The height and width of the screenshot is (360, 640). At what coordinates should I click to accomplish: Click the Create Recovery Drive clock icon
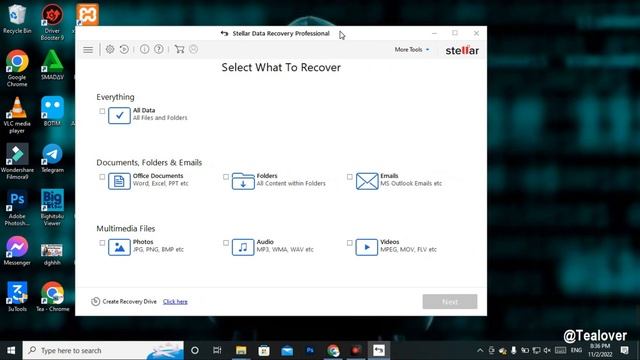click(x=96, y=301)
